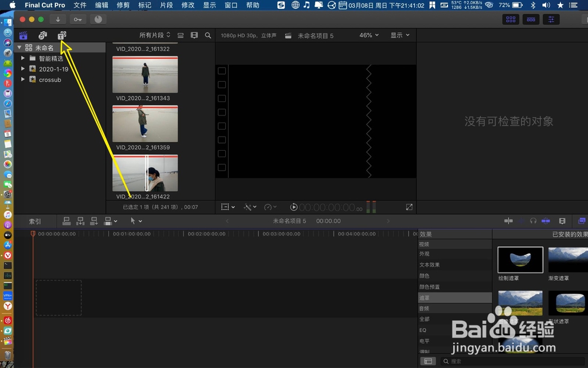588x368 pixels.
Task: Expand the 智能精选 folder
Action: (23, 58)
